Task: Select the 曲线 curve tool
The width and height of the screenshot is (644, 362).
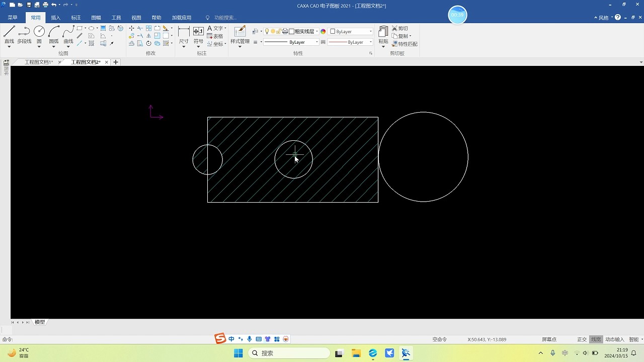Action: click(68, 35)
